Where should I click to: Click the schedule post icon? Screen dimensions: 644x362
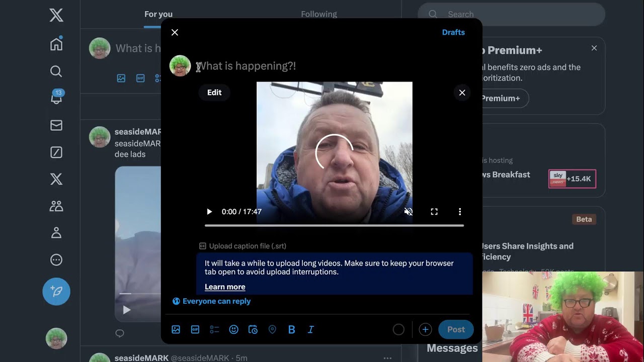click(x=253, y=329)
